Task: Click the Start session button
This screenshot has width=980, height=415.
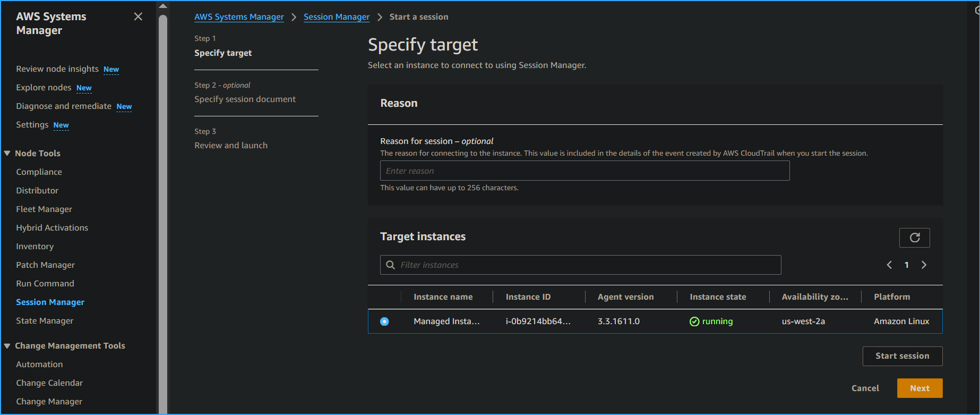Action: (x=902, y=356)
